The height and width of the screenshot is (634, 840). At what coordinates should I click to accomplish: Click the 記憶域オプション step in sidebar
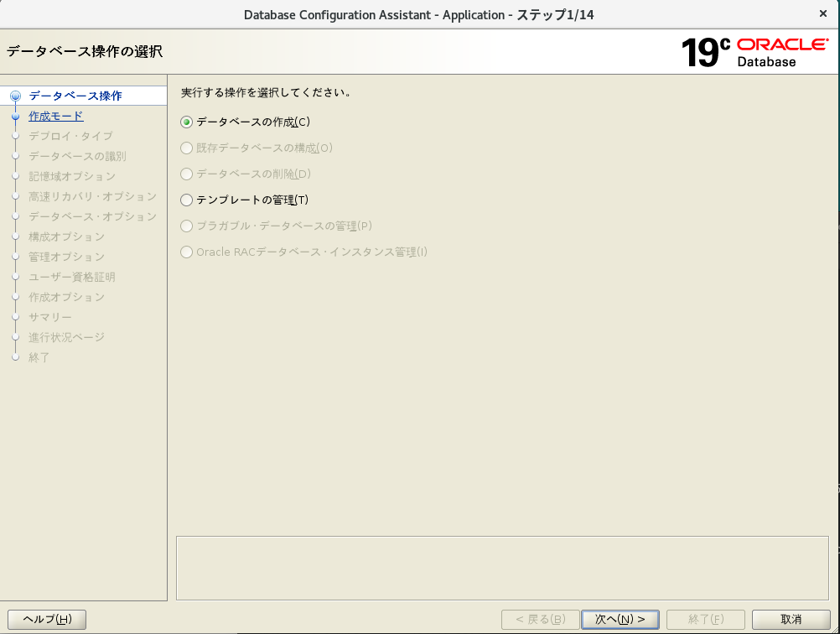72,176
